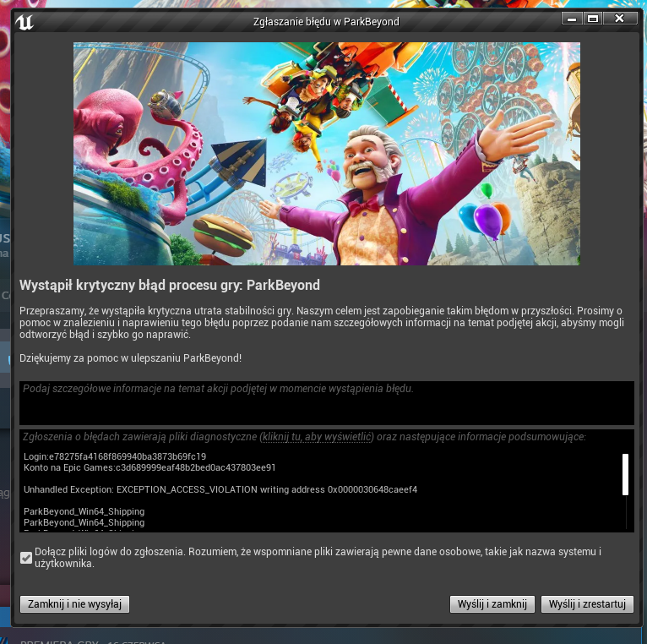This screenshot has height=644, width=647.
Task: Close the ParkBeyond crash reporter window
Action: (x=620, y=19)
